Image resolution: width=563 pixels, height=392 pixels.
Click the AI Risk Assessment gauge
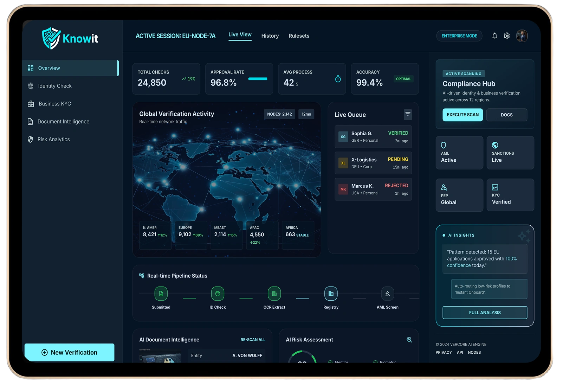click(x=302, y=356)
